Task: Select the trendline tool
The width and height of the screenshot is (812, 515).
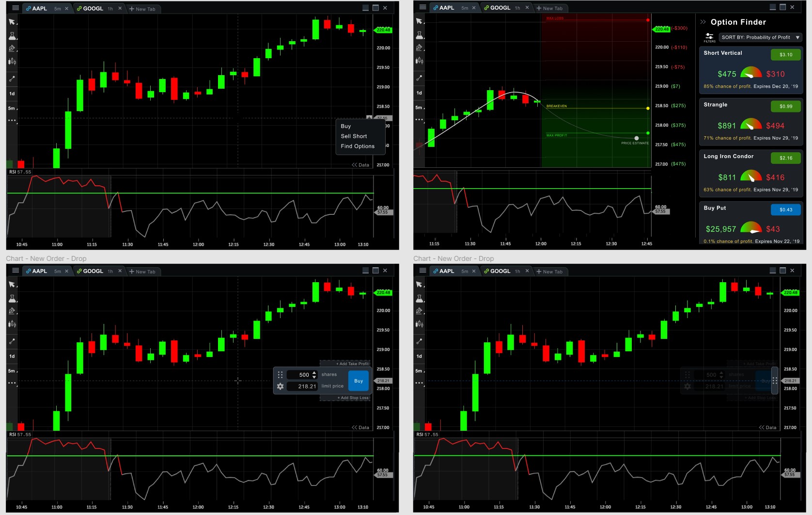Action: pyautogui.click(x=12, y=79)
